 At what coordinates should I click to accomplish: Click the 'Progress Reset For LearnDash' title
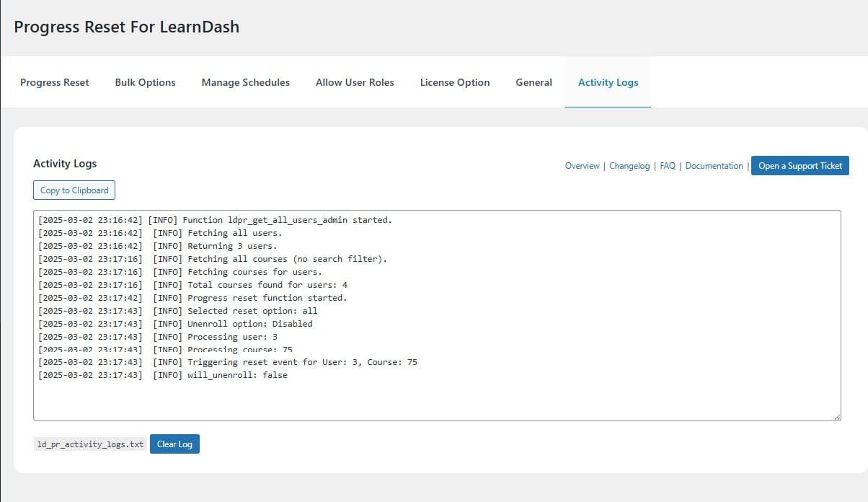127,27
